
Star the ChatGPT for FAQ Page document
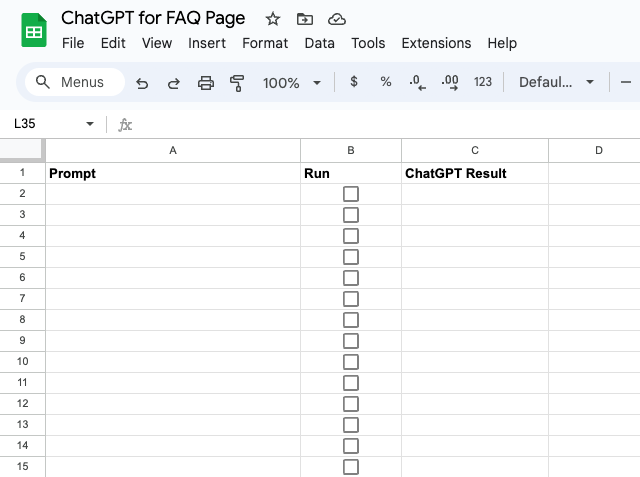pos(273,19)
